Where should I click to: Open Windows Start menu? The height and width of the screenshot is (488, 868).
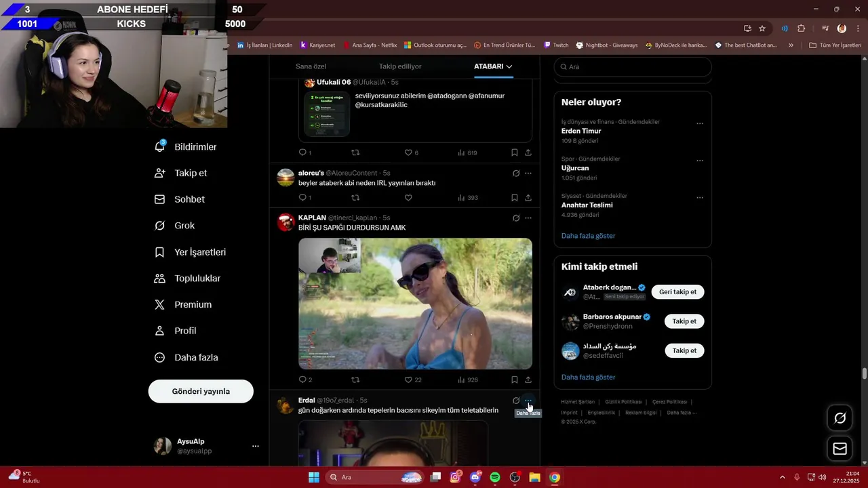point(314,477)
